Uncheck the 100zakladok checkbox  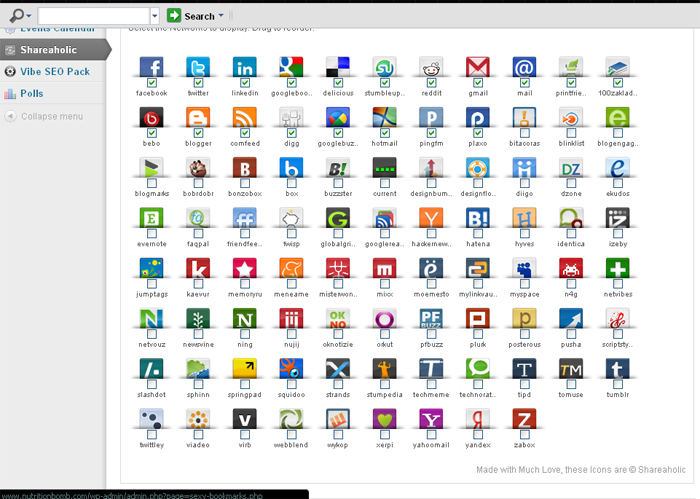click(x=618, y=83)
